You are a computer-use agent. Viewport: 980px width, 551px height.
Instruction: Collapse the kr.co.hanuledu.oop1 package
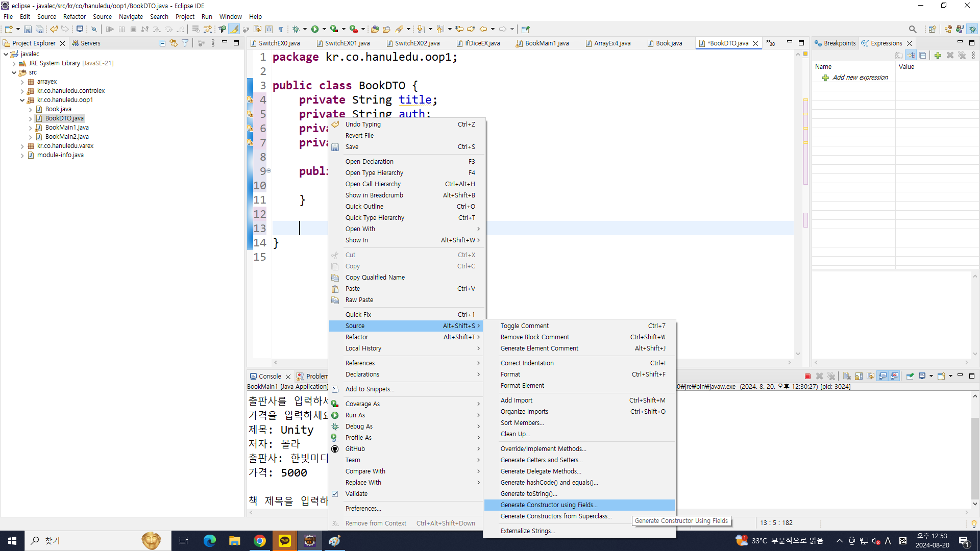pyautogui.click(x=22, y=100)
